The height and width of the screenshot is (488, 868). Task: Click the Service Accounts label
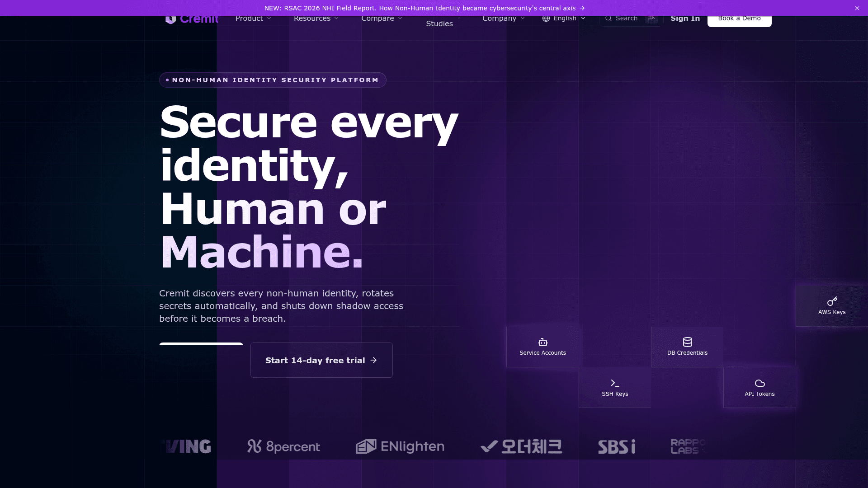pyautogui.click(x=542, y=353)
